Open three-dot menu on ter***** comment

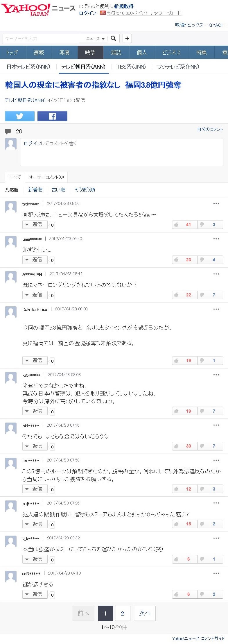216,460
